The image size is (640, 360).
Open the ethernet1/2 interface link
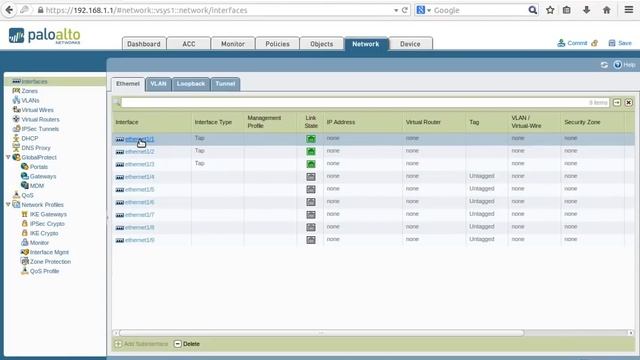(140, 152)
